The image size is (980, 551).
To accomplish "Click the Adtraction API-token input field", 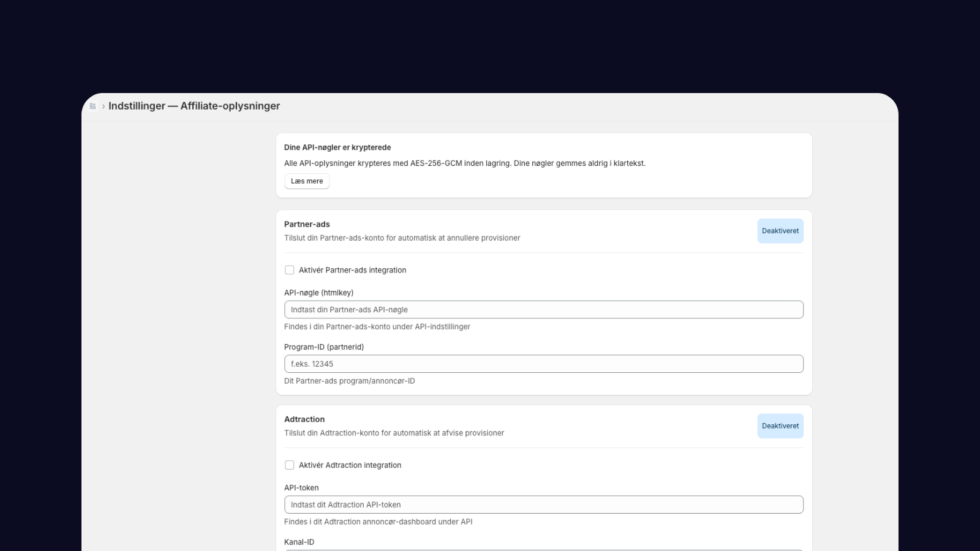I will click(544, 505).
